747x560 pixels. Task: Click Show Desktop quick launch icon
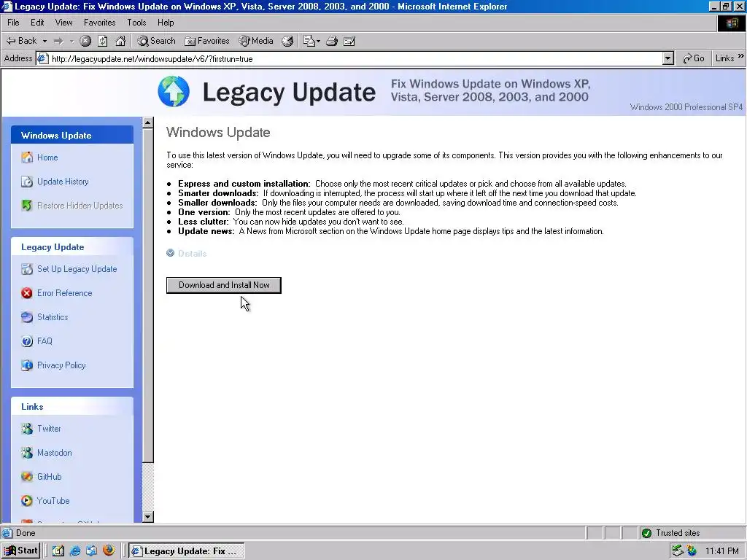58,551
